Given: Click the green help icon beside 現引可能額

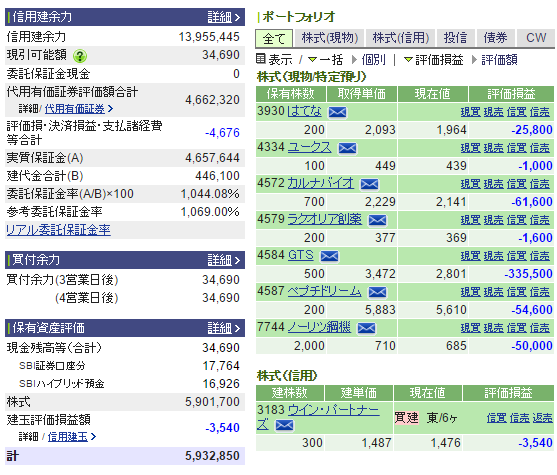Looking at the screenshot, I should click(x=80, y=56).
